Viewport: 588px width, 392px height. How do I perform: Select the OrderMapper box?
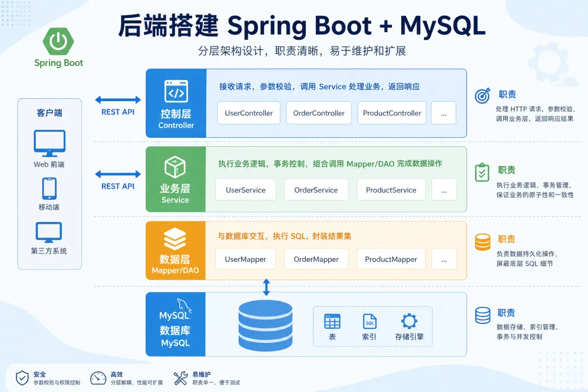316,259
